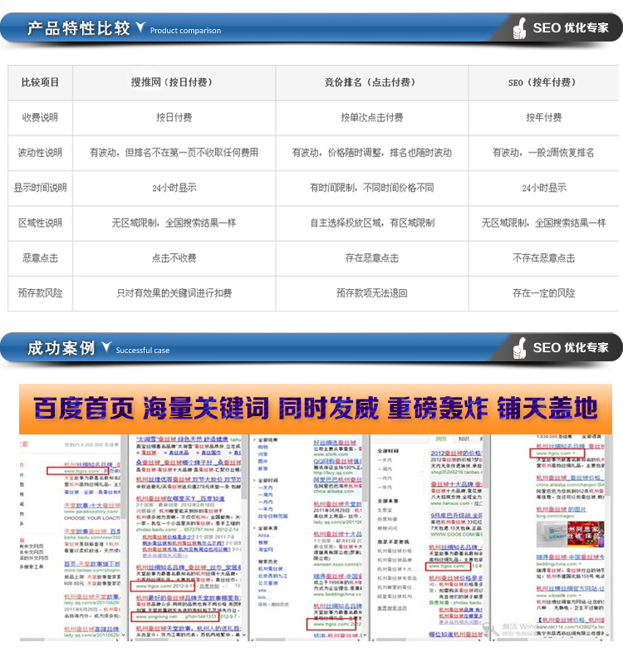Screen dimensions: 623x672
Task: Open the first search screenshot showing 4,200,000 results
Action: pos(72,538)
